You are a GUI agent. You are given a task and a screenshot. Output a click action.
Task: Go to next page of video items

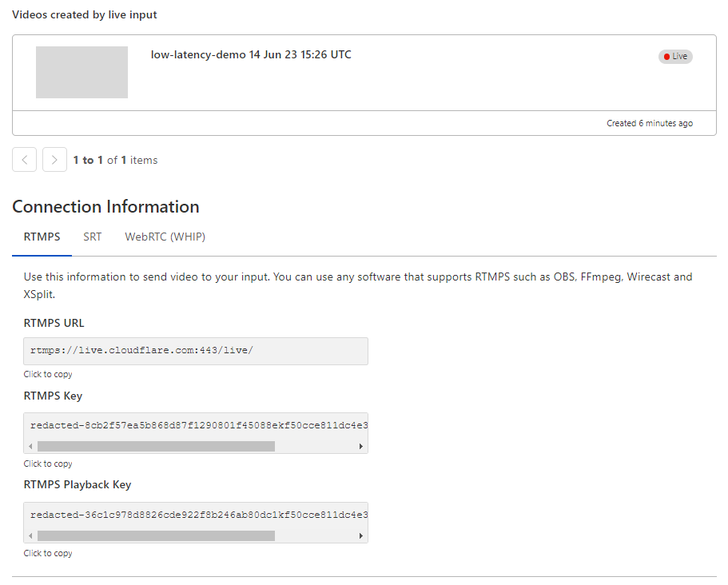tap(54, 160)
